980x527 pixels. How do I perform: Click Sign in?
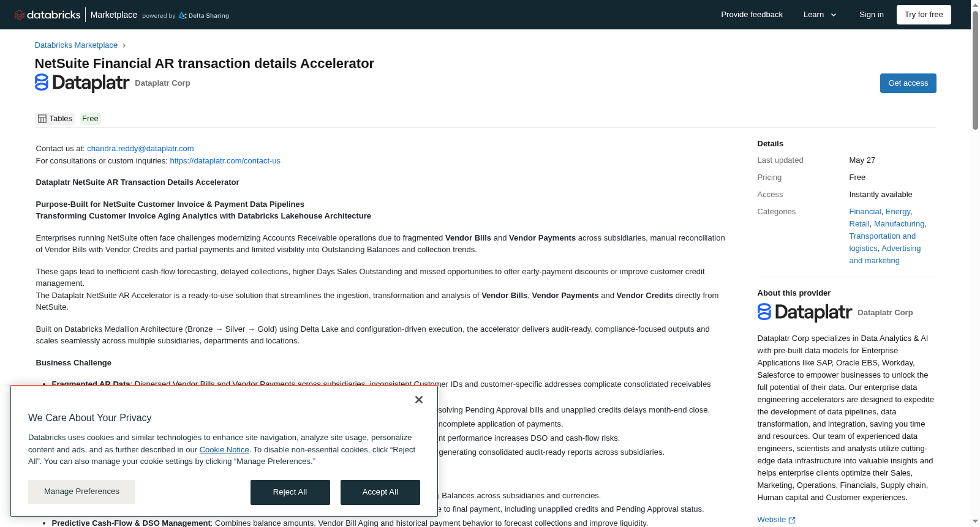[x=871, y=15]
